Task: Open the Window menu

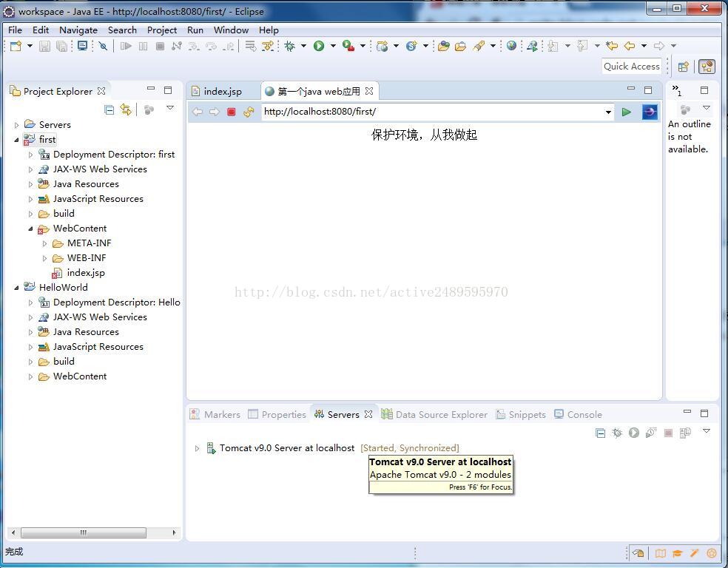Action: tap(231, 30)
